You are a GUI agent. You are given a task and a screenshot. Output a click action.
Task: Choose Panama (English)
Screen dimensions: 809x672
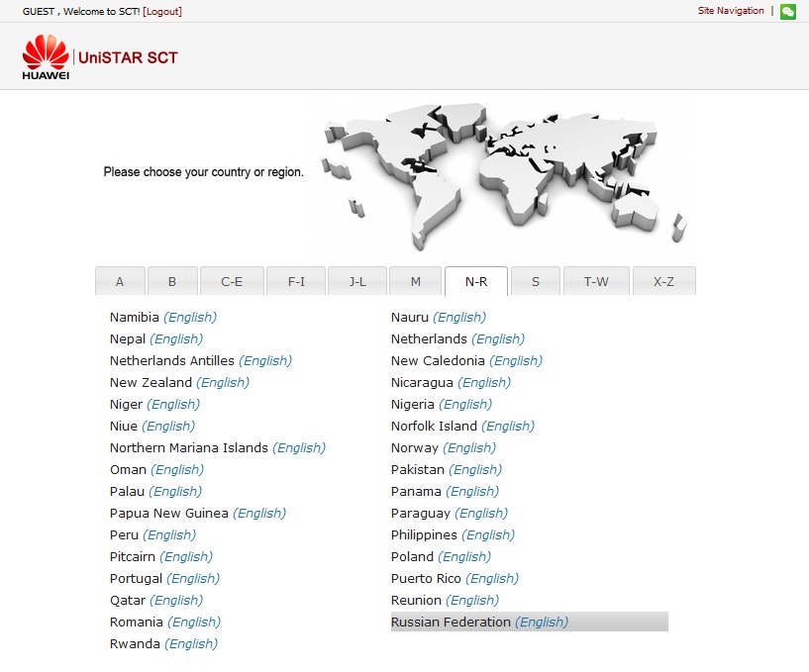[x=445, y=491]
